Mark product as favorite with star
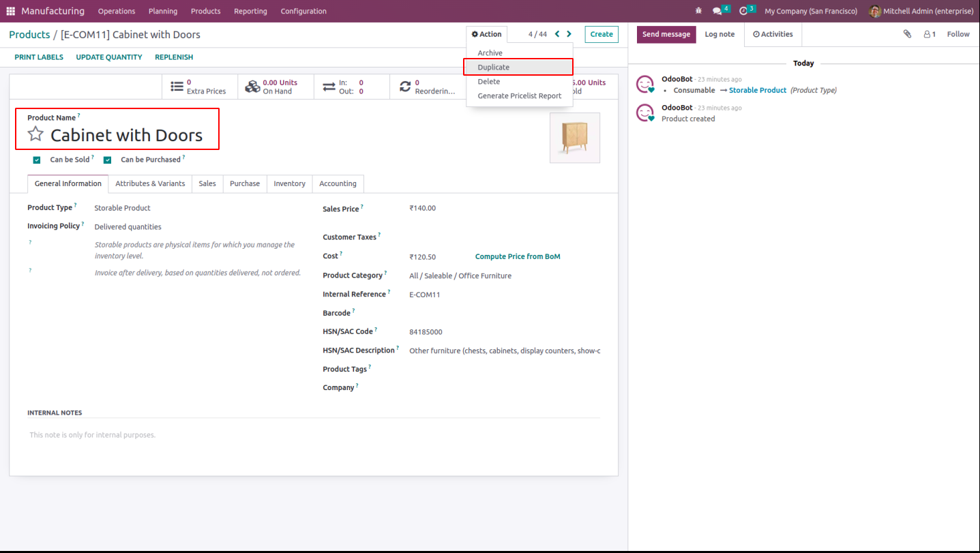Image resolution: width=980 pixels, height=553 pixels. click(35, 134)
